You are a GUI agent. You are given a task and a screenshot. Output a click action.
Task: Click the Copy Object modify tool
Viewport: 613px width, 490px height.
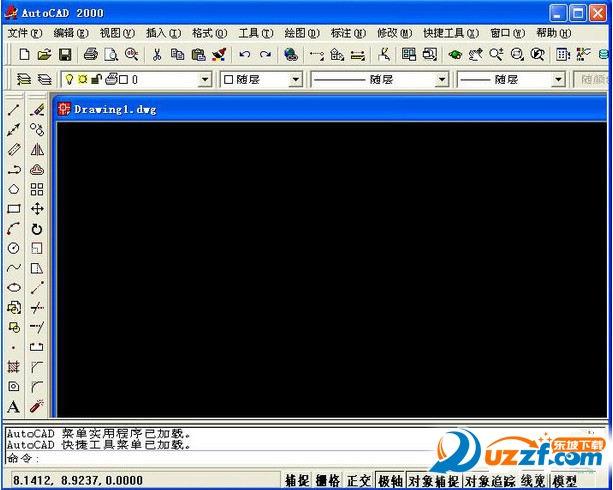[37, 130]
